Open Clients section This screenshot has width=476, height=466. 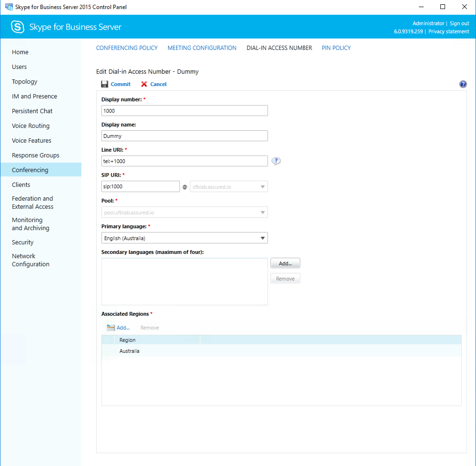point(21,185)
